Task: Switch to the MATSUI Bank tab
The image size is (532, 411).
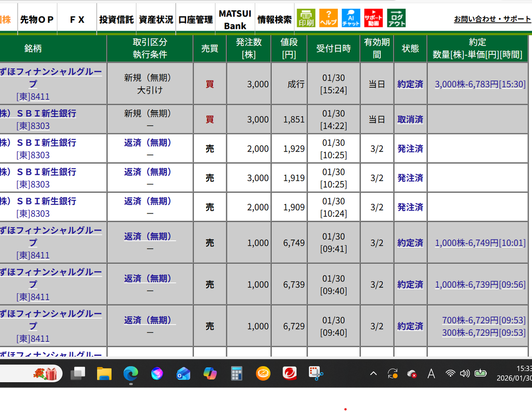Action: [x=235, y=18]
